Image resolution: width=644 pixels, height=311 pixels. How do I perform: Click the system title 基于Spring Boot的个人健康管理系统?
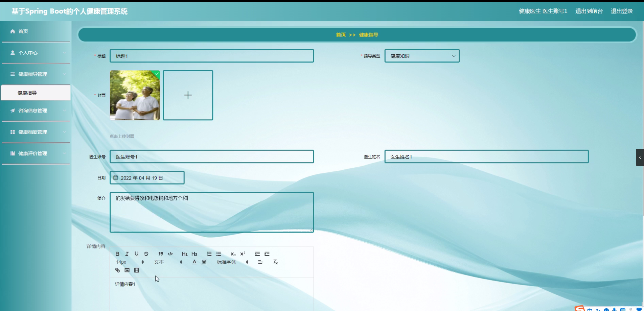(x=69, y=11)
